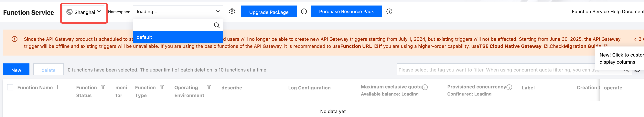Click Maximum exclusive quota info icon

[x=425, y=87]
